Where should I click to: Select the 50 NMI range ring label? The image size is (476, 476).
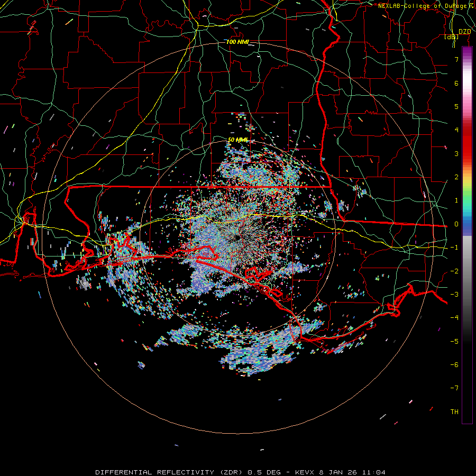coord(237,140)
